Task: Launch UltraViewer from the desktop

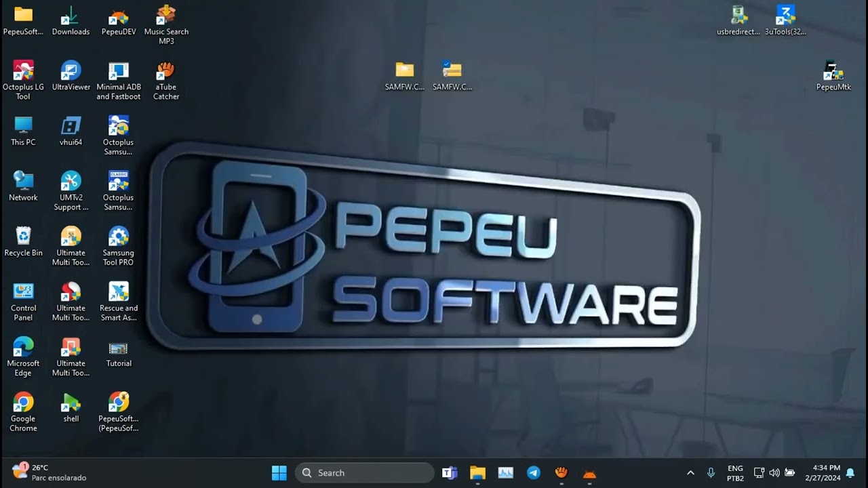Action: (71, 72)
